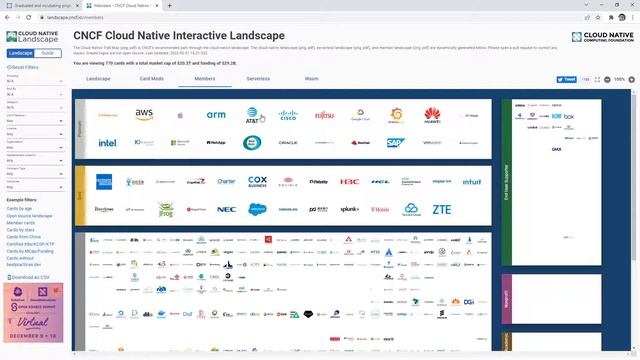
Task: Select the Intuit logo card
Action: tap(472, 182)
